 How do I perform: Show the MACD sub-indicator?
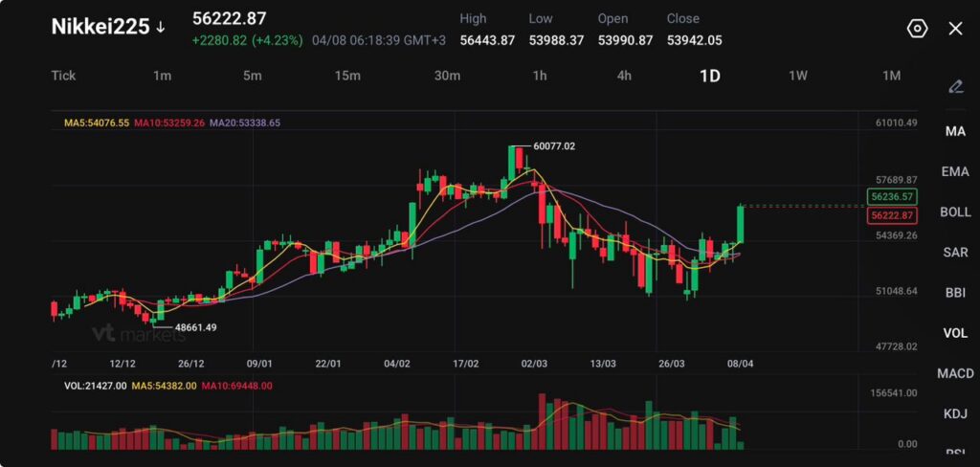pos(955,372)
